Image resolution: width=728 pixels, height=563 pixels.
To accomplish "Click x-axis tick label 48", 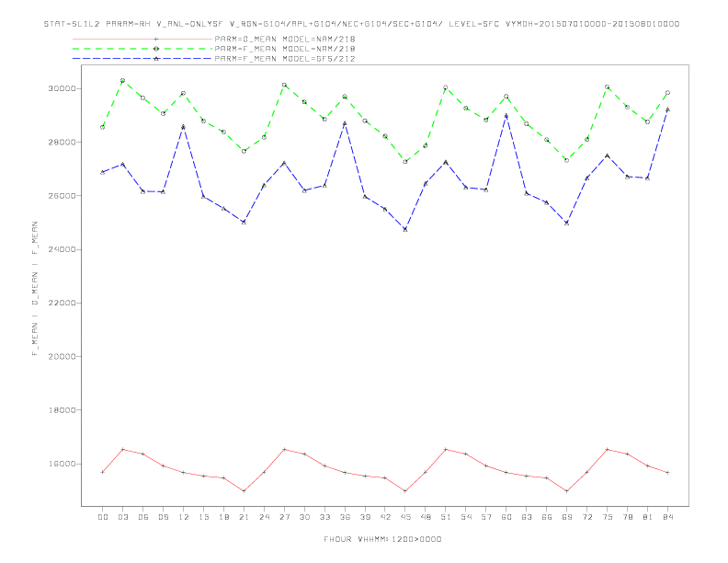I will click(x=426, y=517).
